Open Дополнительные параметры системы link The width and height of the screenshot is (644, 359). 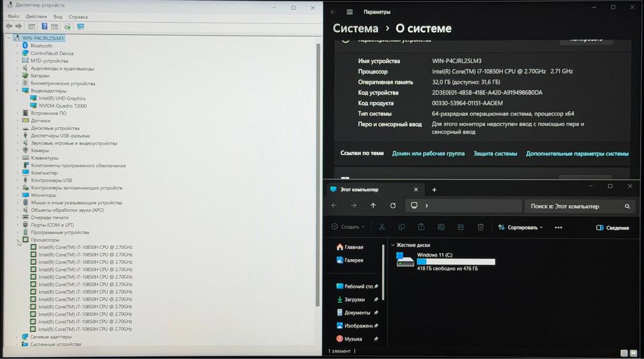[x=577, y=154]
